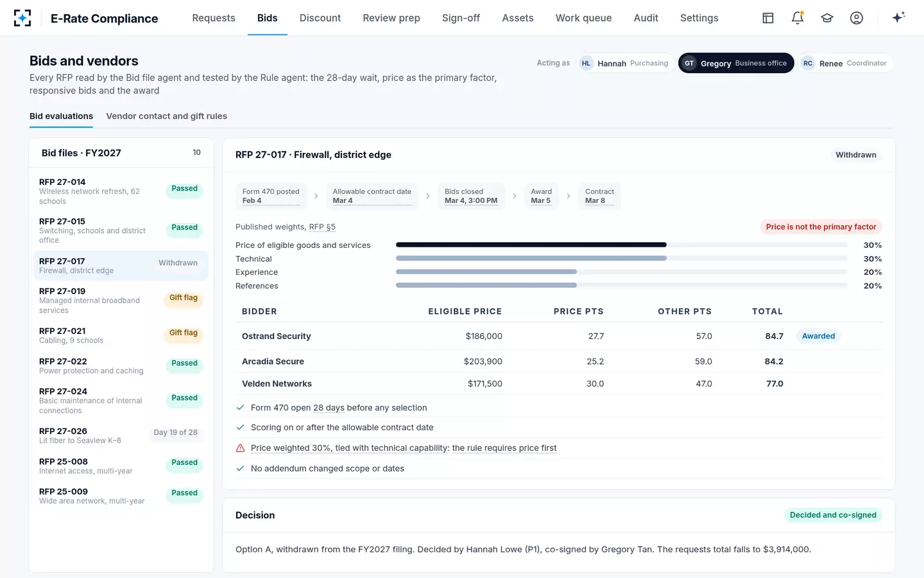Open the panel layout icon in header
This screenshot has height=578, width=924.
(x=768, y=18)
